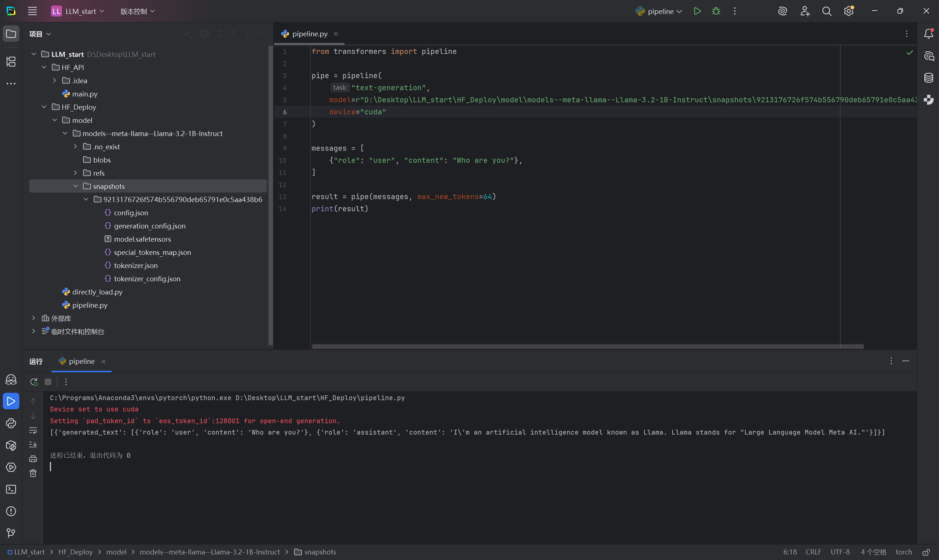Collapse the HF_Deploy folder
Screen dimensions: 939x560
tap(44, 107)
